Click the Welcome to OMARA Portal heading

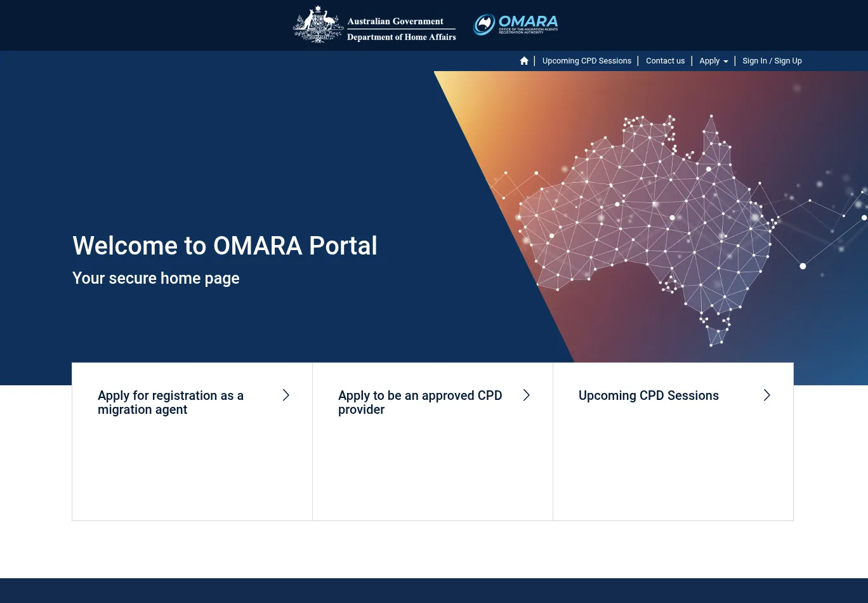coord(225,246)
